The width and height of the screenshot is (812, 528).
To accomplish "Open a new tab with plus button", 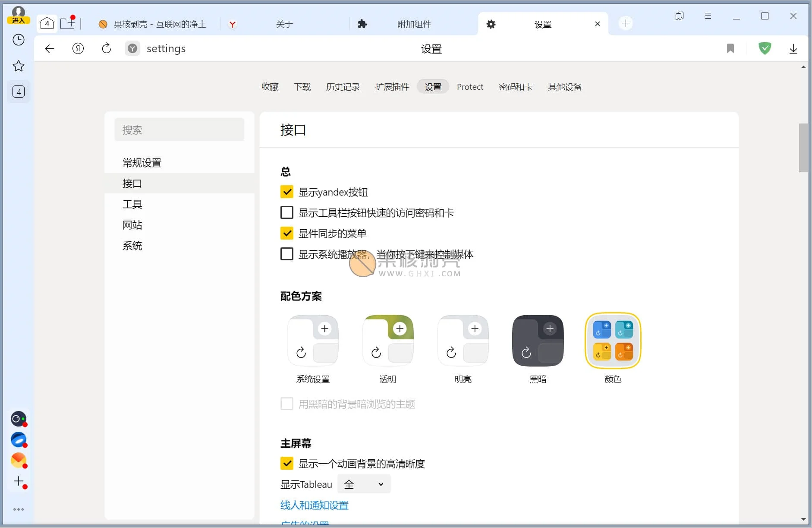I will 626,23.
